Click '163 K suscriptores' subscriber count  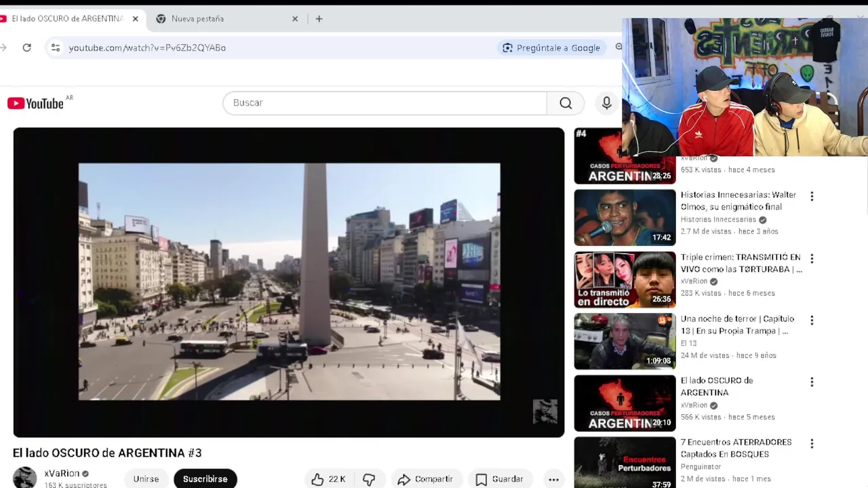75,485
